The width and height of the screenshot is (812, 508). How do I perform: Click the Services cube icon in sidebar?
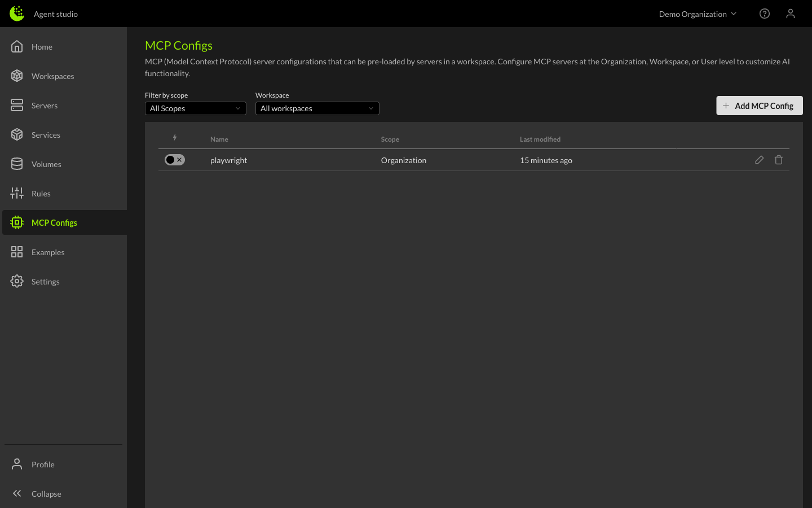(17, 135)
